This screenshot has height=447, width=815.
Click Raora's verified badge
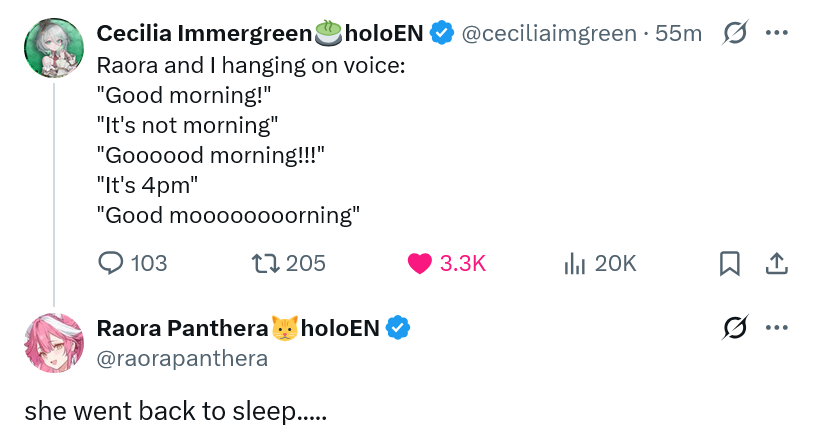[x=398, y=328]
